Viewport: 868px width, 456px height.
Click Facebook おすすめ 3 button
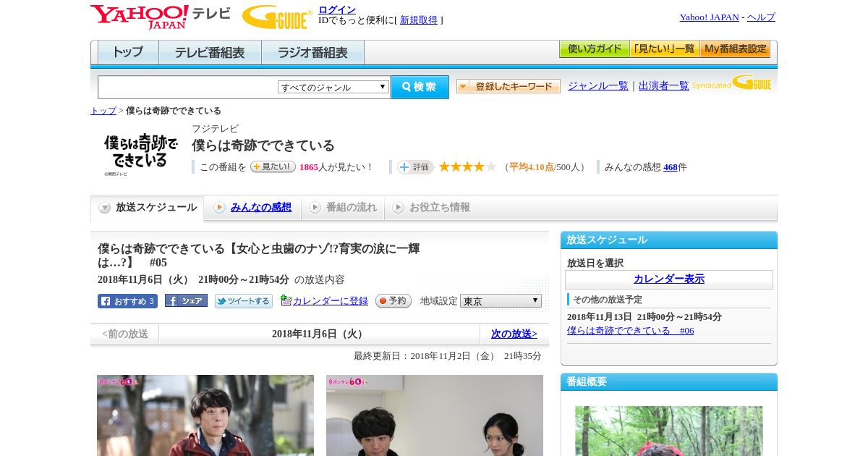(x=127, y=301)
